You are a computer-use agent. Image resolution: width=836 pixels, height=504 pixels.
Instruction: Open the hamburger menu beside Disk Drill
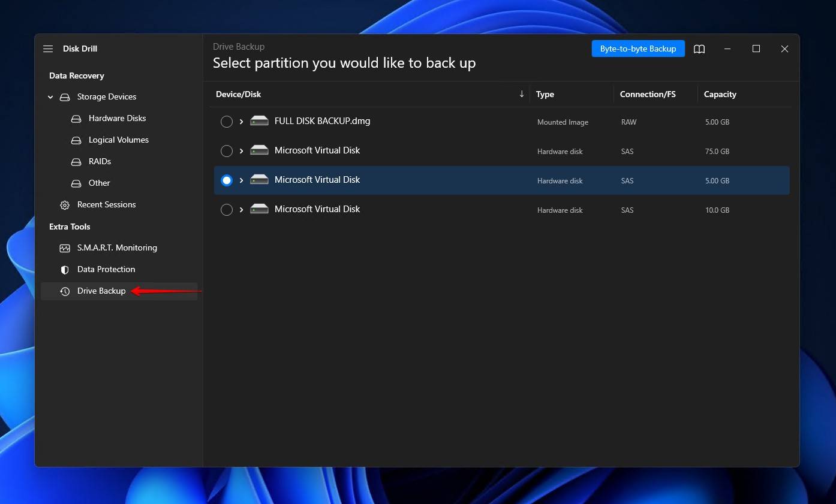click(x=48, y=49)
